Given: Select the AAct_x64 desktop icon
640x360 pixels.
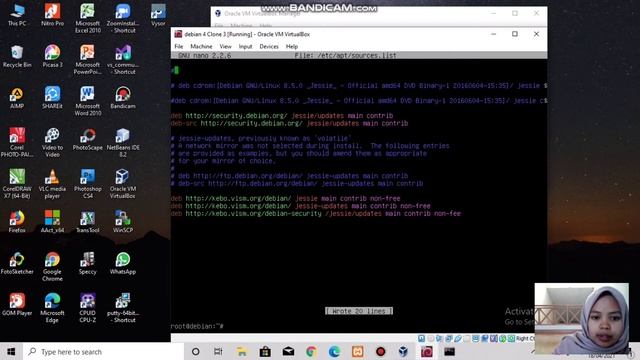Looking at the screenshot, I should tap(52, 222).
